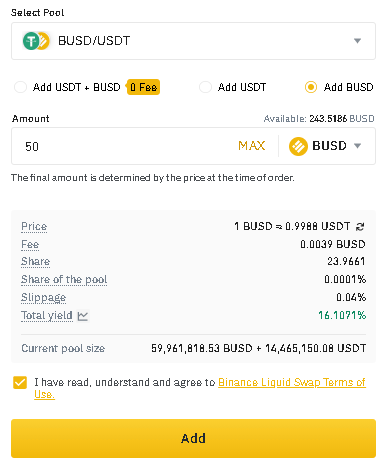Click the yellow Add button
Image resolution: width=385 pixels, height=466 pixels.
pyautogui.click(x=193, y=438)
